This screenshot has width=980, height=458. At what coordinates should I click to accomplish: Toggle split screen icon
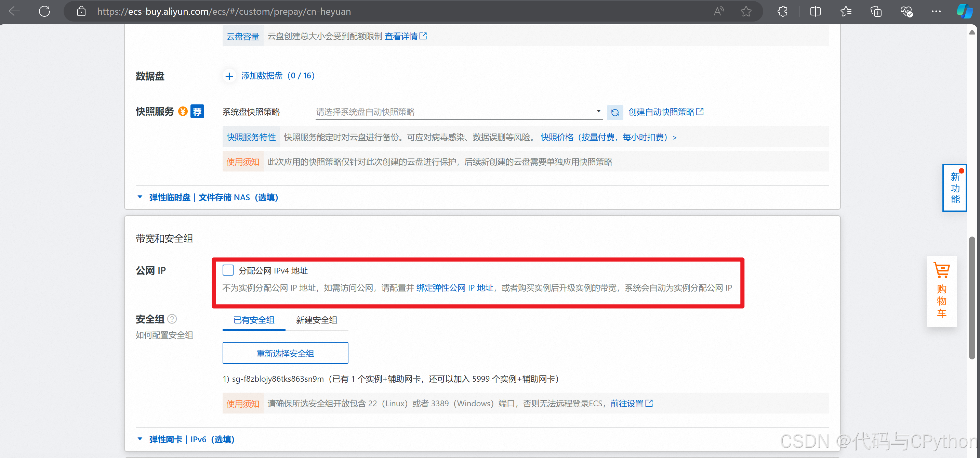[x=815, y=11]
